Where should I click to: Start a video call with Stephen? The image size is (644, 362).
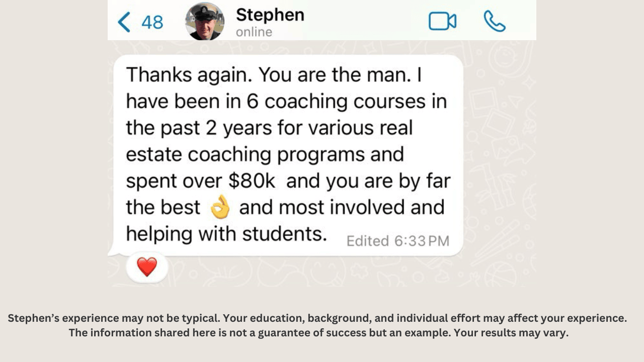coord(442,22)
